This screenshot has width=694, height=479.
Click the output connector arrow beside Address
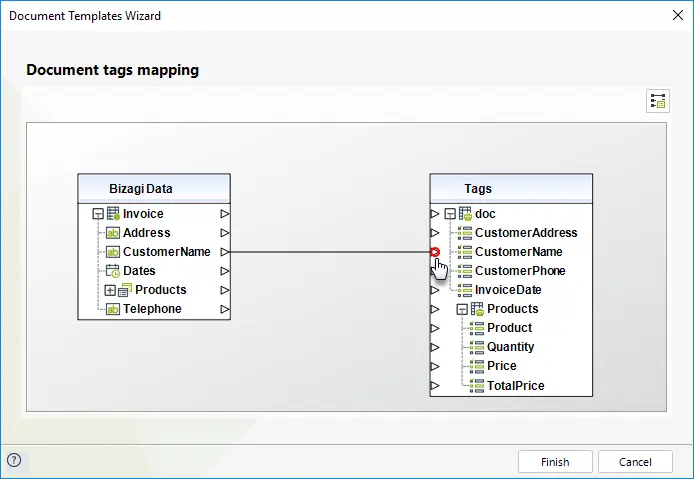(225, 233)
